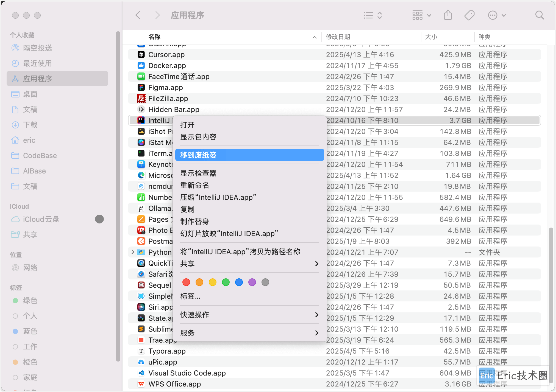This screenshot has height=392, width=556.
Task: Select the Sequel app icon
Action: coord(141,285)
